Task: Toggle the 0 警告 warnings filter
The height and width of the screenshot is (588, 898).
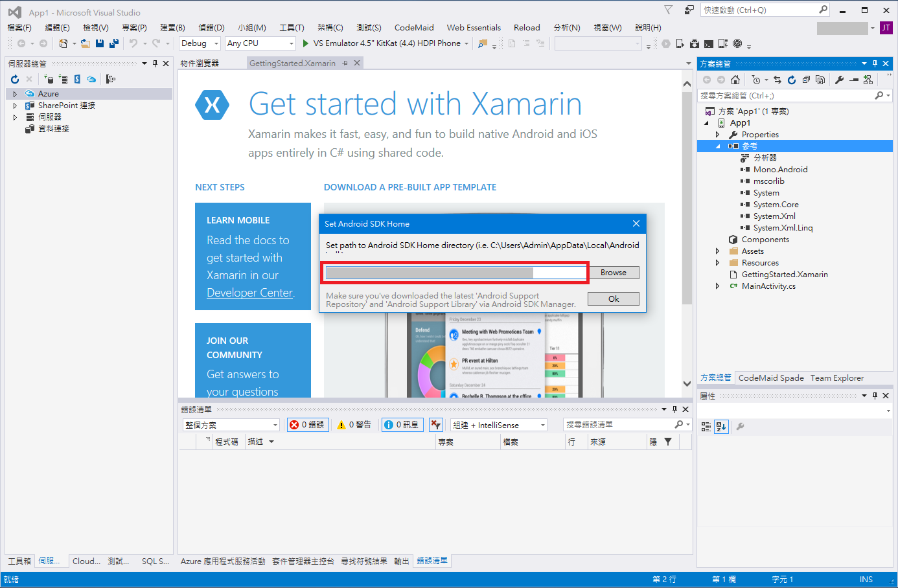Action: click(354, 425)
